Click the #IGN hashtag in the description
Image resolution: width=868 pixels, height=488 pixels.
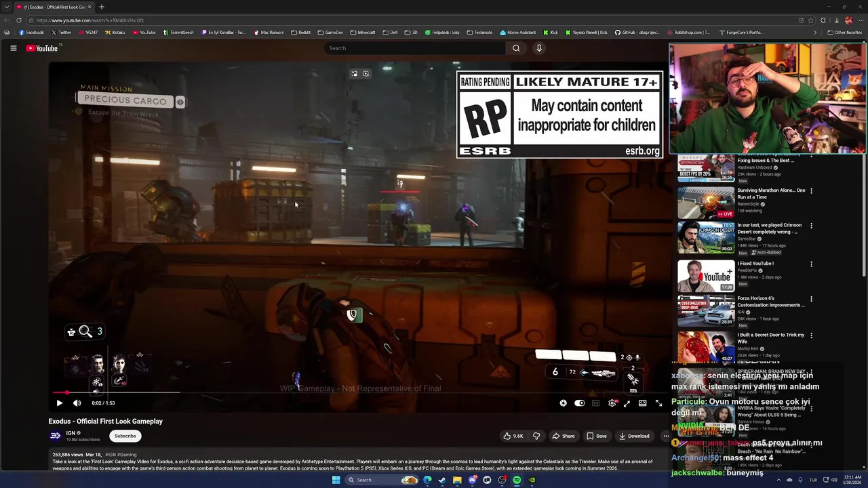(x=111, y=455)
